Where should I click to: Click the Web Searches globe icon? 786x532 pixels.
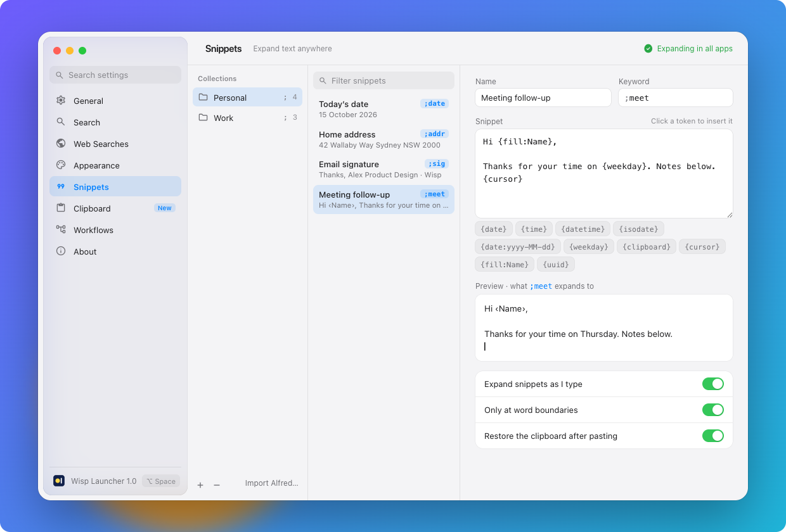tap(61, 143)
